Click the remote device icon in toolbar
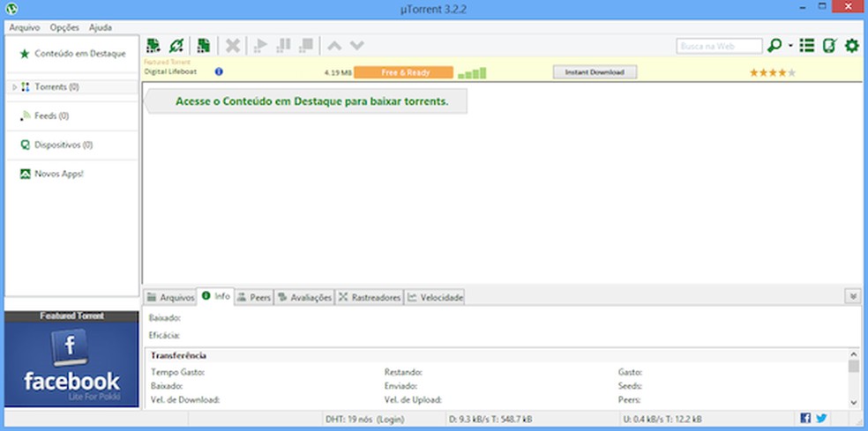Viewport: 868px width, 431px height. coord(829,46)
